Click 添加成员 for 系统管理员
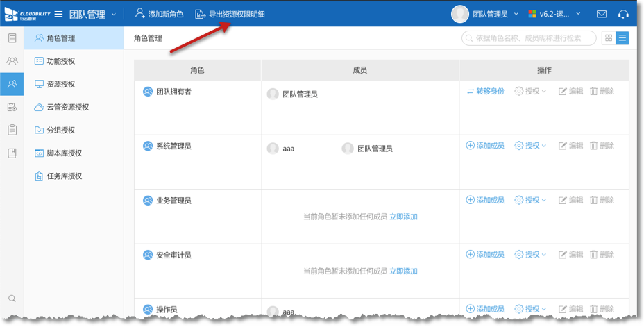This screenshot has width=644, height=327. click(x=486, y=145)
